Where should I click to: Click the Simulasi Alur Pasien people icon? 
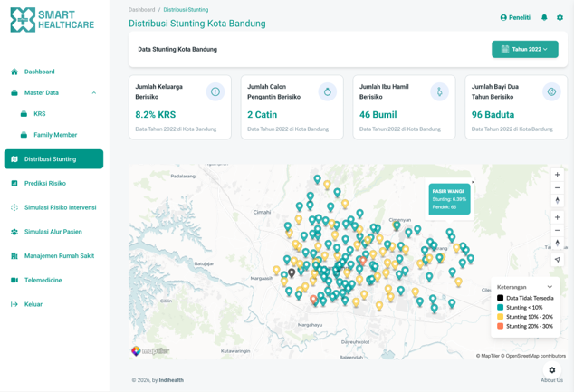[14, 232]
